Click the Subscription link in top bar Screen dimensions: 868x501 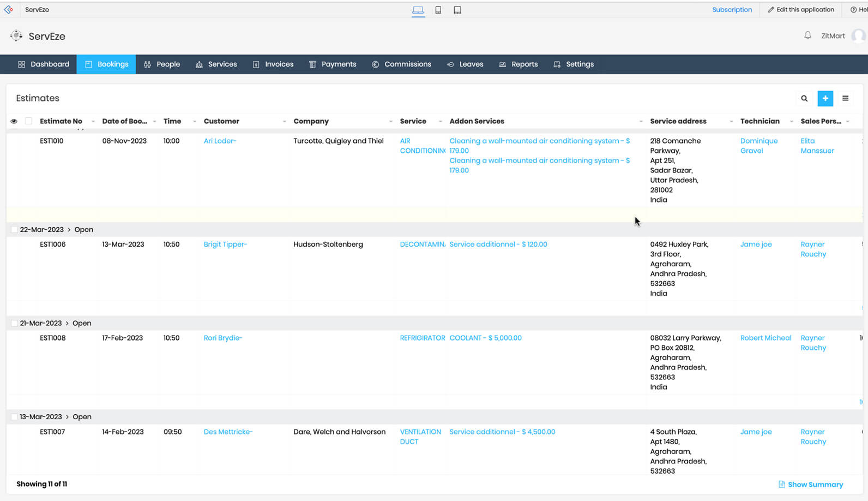pyautogui.click(x=732, y=10)
